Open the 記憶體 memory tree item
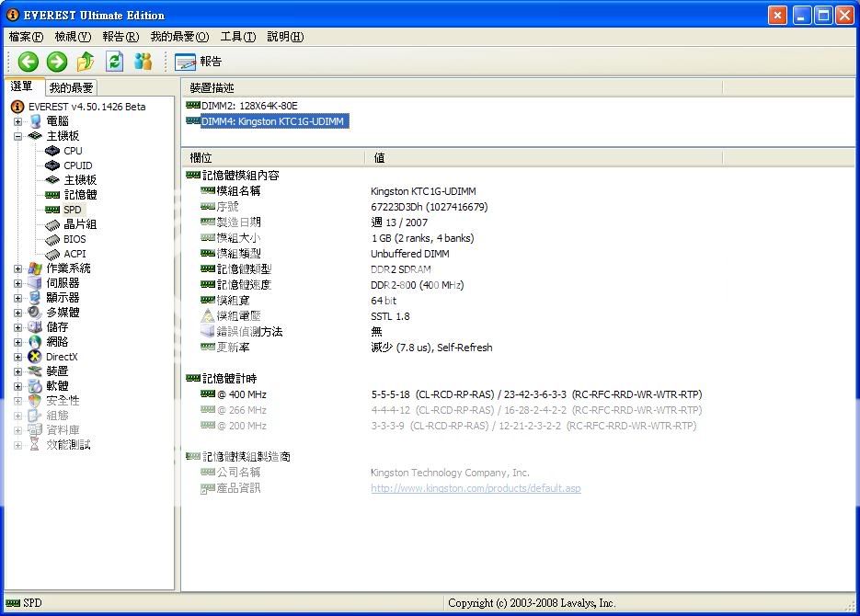The height and width of the screenshot is (616, 860). coord(80,195)
